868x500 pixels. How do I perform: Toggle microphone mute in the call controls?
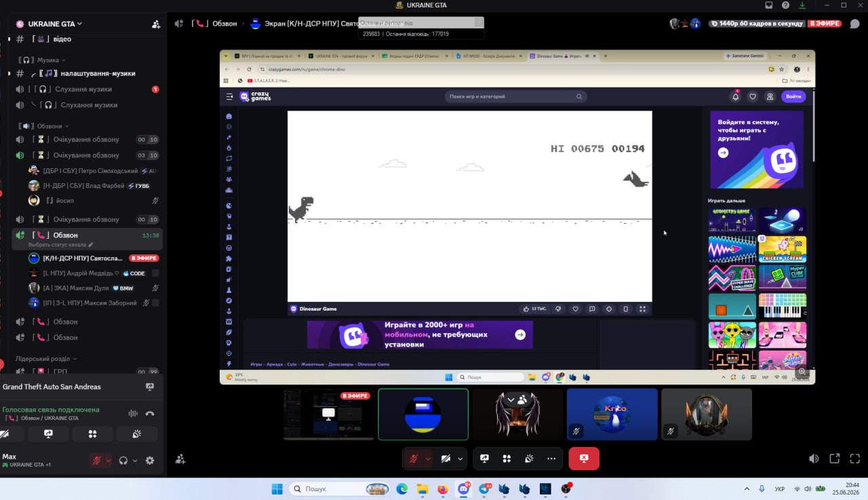(412, 459)
